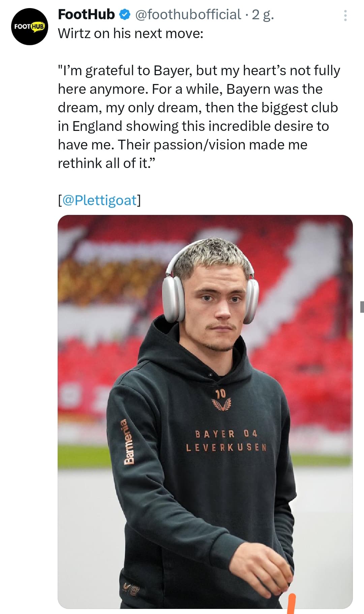Click the quoted paragraph about Bayer

pyautogui.click(x=199, y=108)
